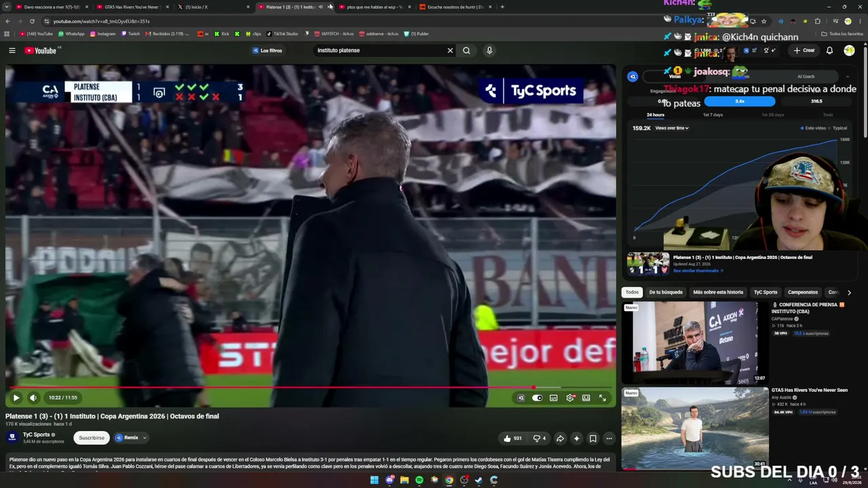
Task: Open the Views over time dropdown
Action: tap(671, 128)
